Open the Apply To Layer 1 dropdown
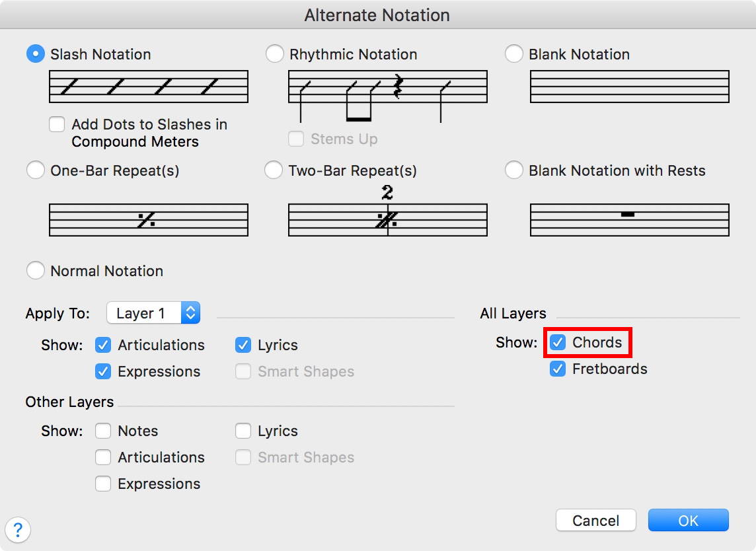Screen dimensions: 756x551 coord(153,313)
